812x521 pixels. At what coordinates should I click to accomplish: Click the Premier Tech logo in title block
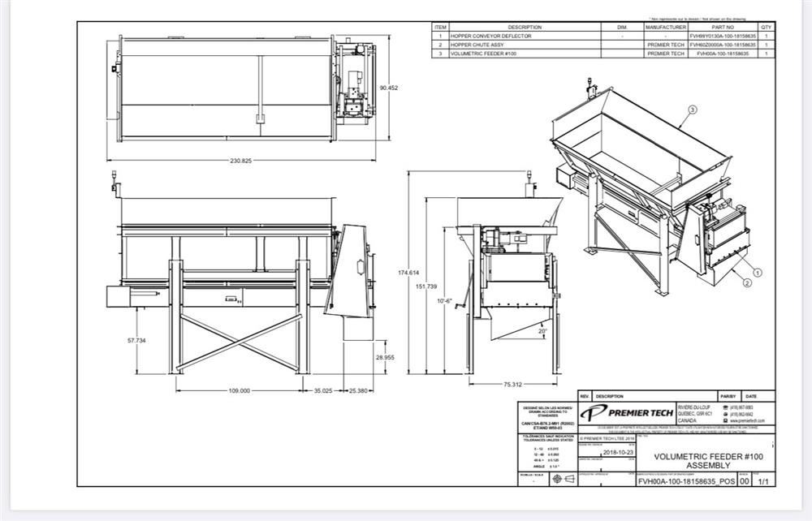pyautogui.click(x=625, y=413)
